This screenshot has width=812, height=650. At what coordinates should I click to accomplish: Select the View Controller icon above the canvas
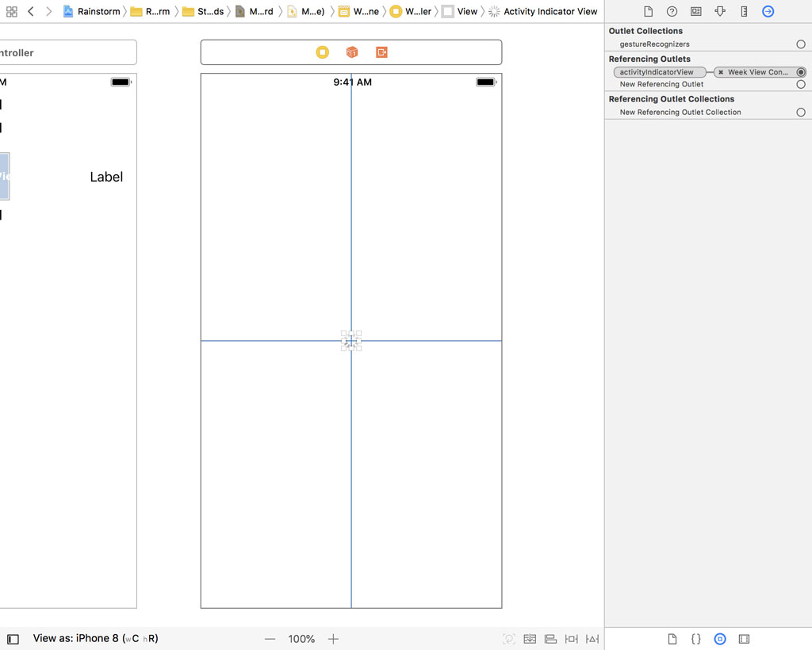(x=322, y=51)
